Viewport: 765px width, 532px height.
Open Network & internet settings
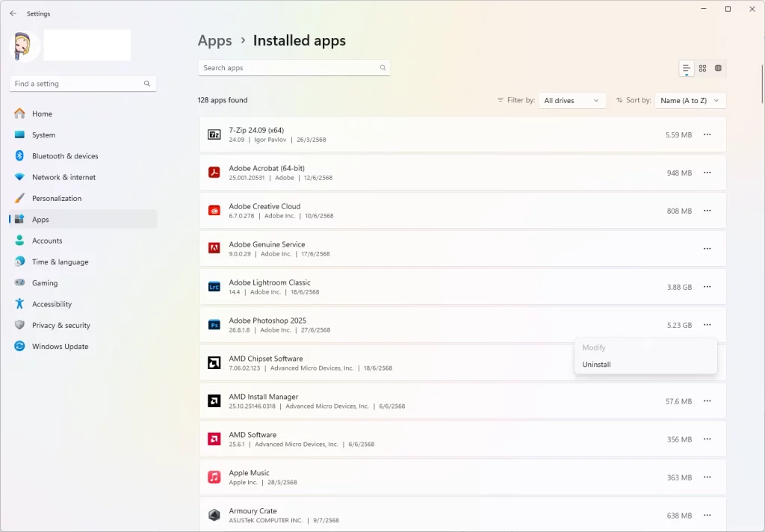83,177
